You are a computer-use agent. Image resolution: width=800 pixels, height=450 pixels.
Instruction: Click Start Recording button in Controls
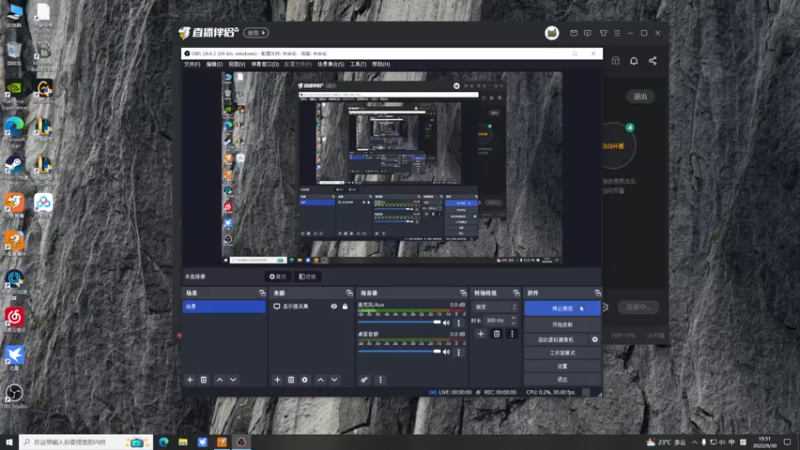coord(562,324)
